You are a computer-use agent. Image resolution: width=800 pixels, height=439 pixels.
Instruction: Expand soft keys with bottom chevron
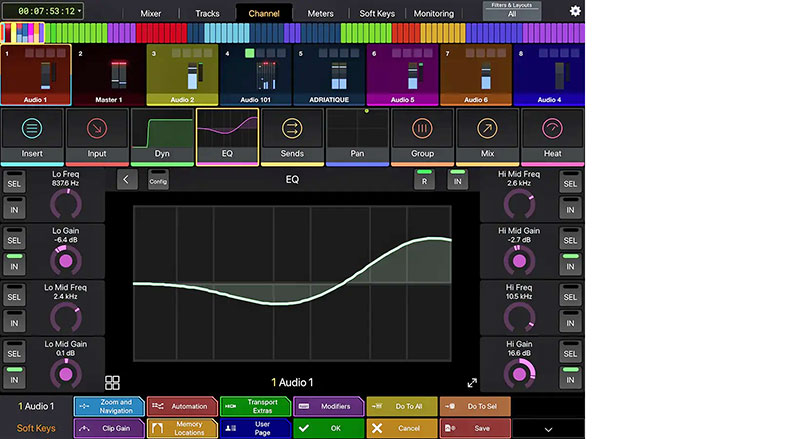(x=548, y=429)
